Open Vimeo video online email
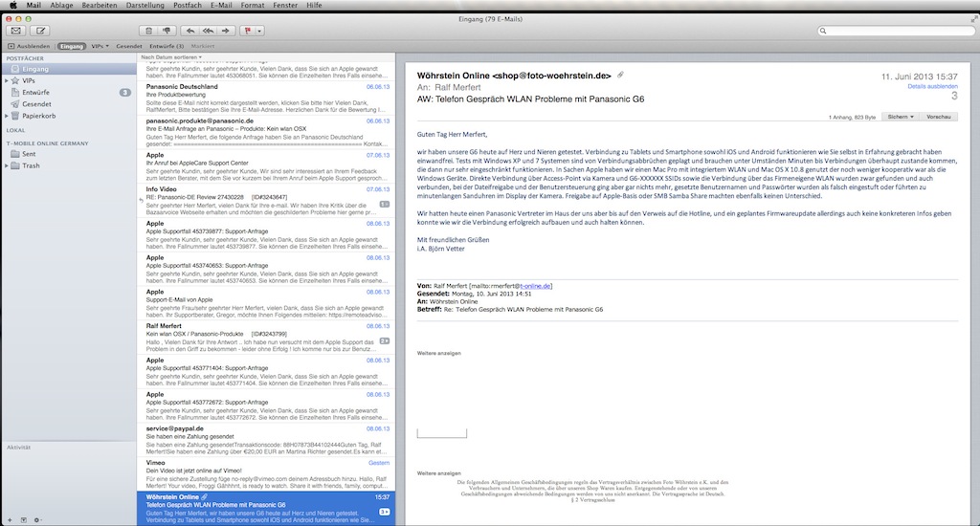Viewport: 980px width, 526px height. pos(266,474)
